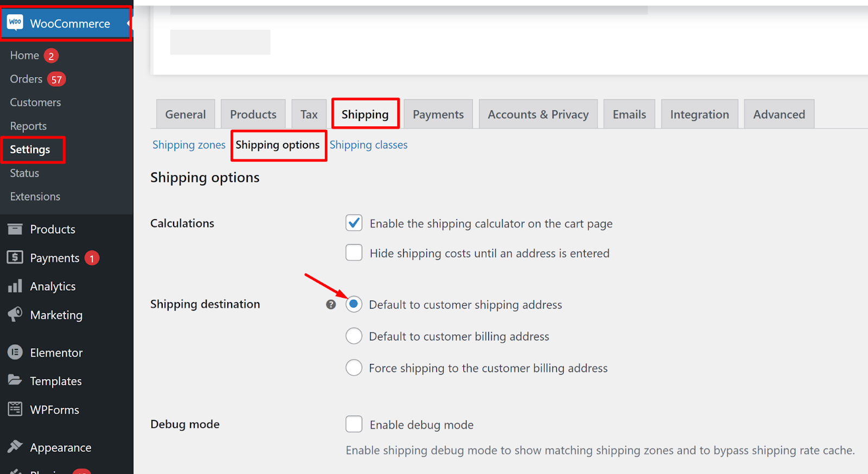Click the Payments 1 notification badge
The height and width of the screenshot is (474, 868).
pyautogui.click(x=92, y=258)
